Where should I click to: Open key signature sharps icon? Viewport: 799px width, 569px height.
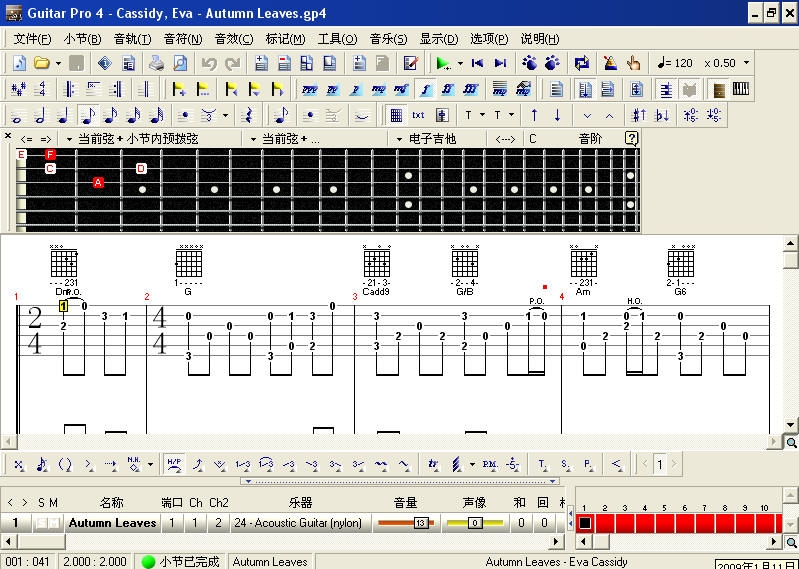coord(19,90)
